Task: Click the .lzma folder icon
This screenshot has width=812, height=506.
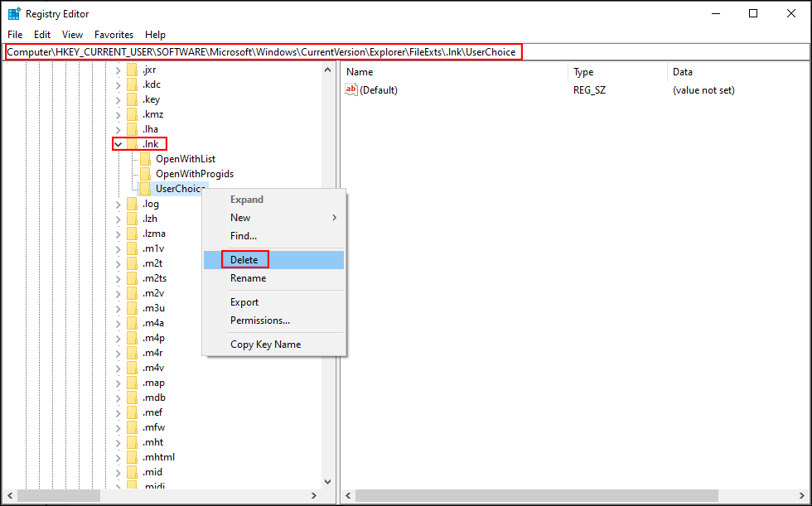Action: tap(132, 234)
